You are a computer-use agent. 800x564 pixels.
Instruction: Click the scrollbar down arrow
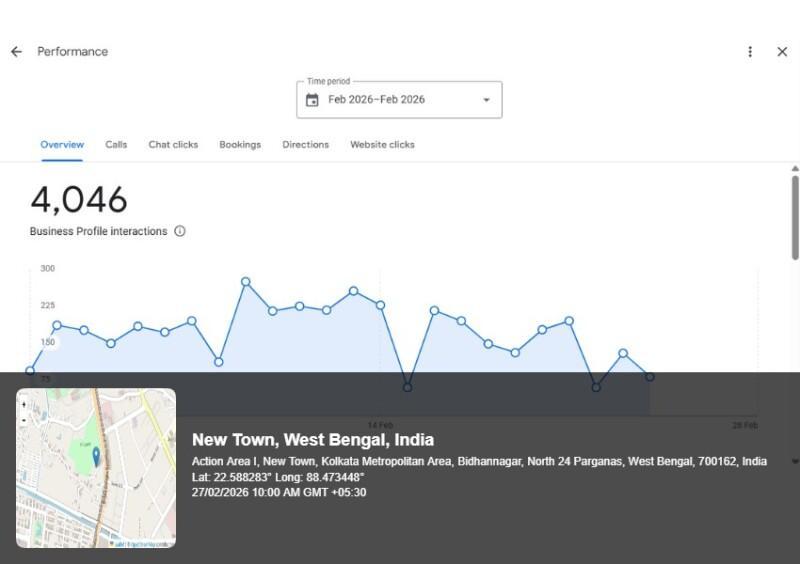point(795,461)
